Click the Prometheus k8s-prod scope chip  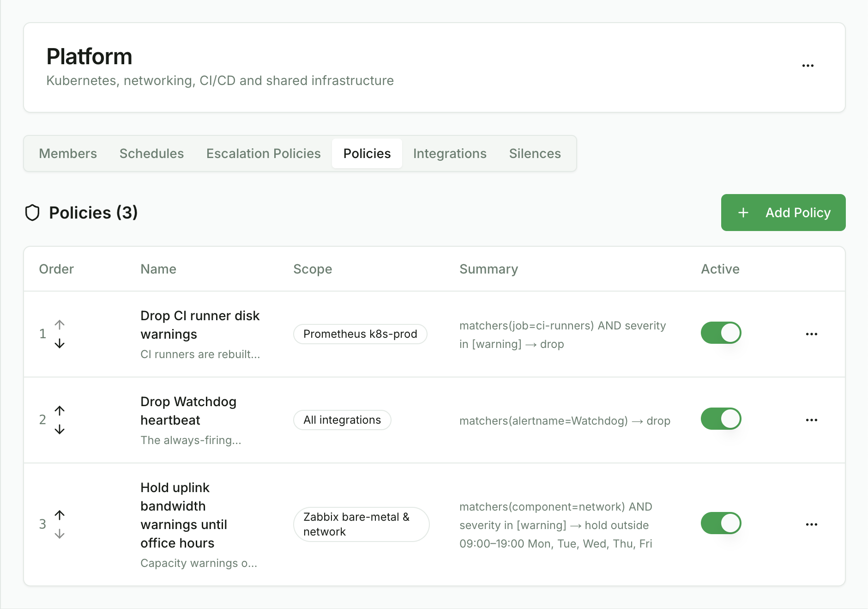360,334
